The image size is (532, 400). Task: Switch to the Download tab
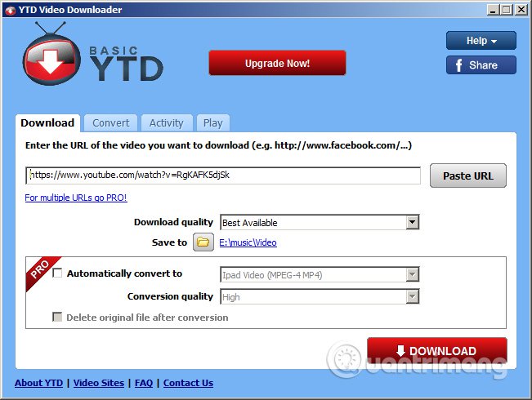coord(47,122)
